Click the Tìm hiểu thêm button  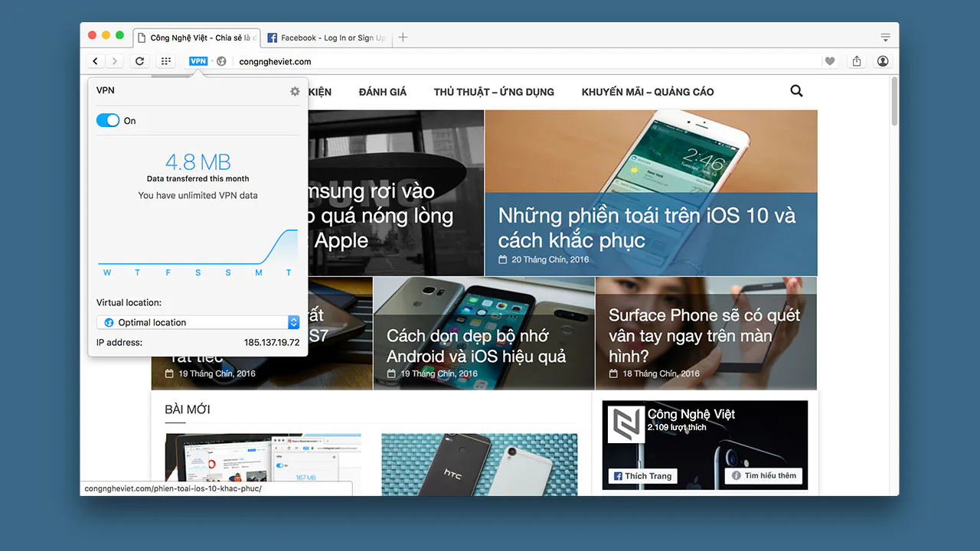(763, 475)
